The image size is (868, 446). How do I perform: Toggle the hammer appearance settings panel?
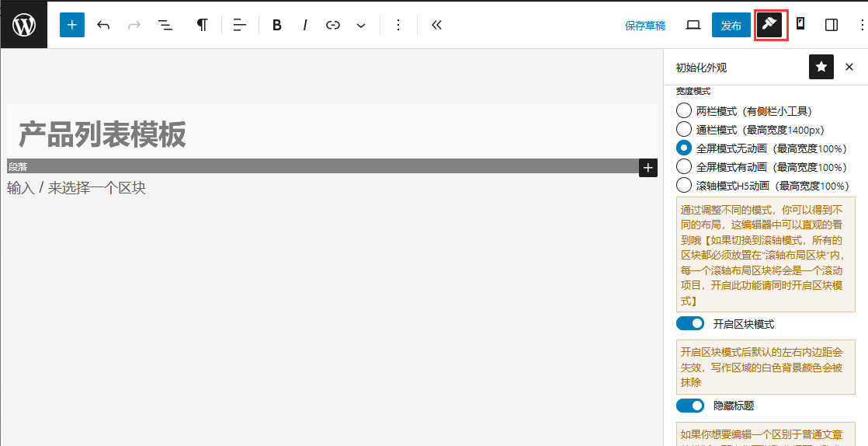point(769,25)
